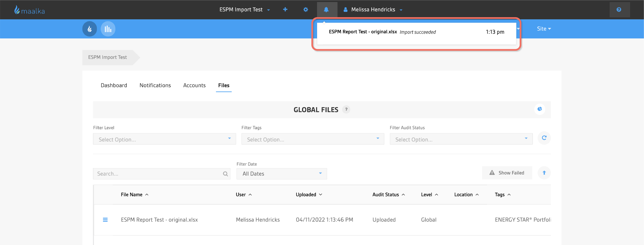Click the upload arrow icon button
644x245 pixels.
click(x=544, y=173)
